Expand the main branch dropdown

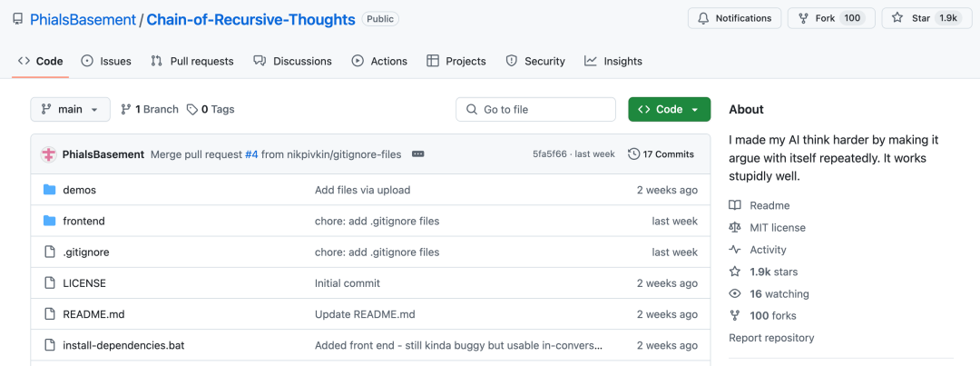(70, 109)
